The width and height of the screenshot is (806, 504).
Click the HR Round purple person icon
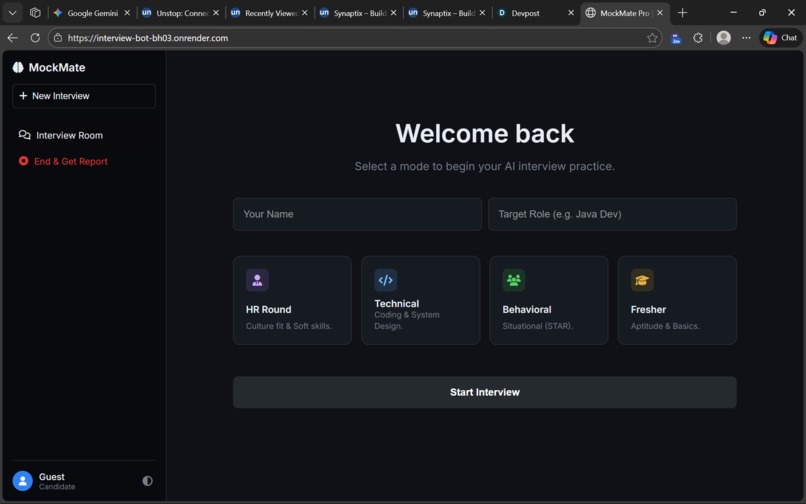click(x=257, y=280)
